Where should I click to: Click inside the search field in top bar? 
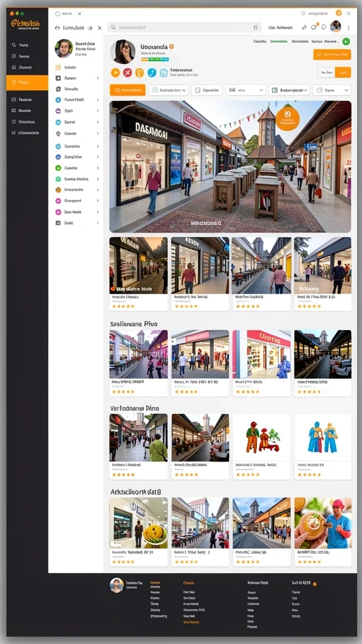coord(184,28)
